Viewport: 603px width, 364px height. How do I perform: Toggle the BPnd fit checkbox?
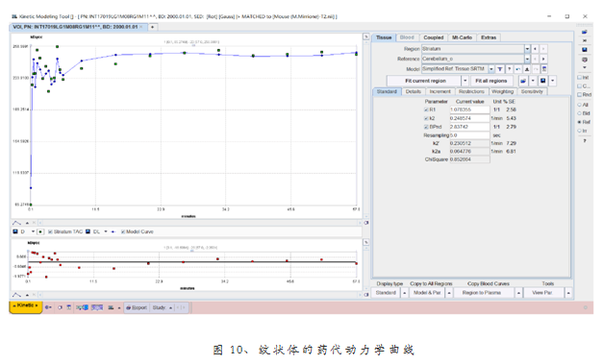pos(426,127)
